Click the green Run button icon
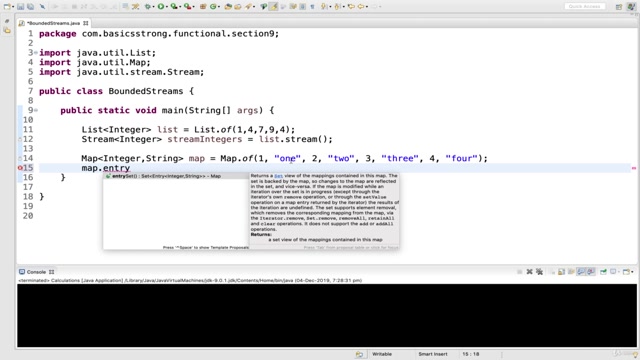Screen dimensions: 640x360 point(161,7)
